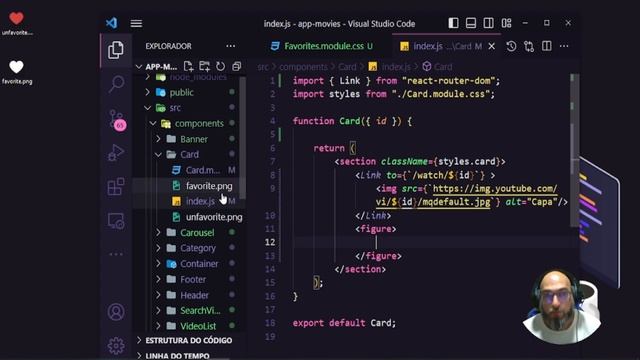Show additional activity bar views ellipsis
The width and height of the screenshot is (640, 360).
click(116, 254)
